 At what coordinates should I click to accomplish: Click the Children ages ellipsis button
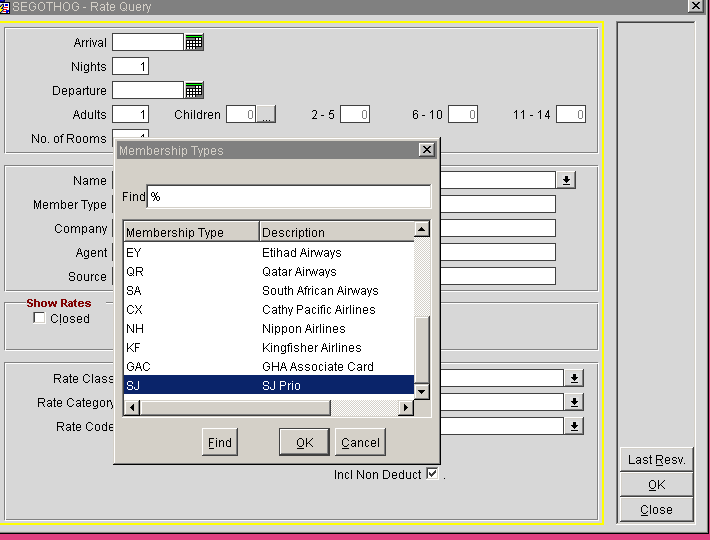[266, 115]
